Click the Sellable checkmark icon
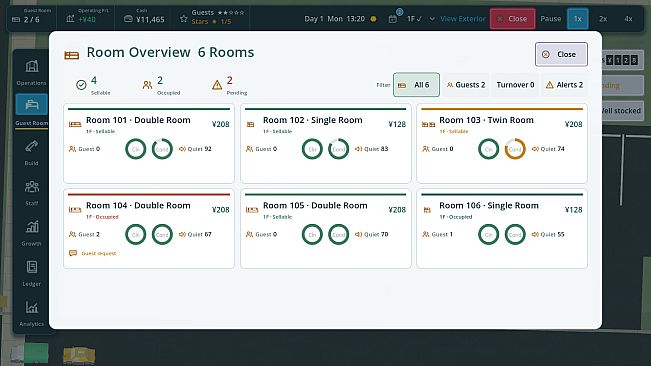 coord(81,85)
